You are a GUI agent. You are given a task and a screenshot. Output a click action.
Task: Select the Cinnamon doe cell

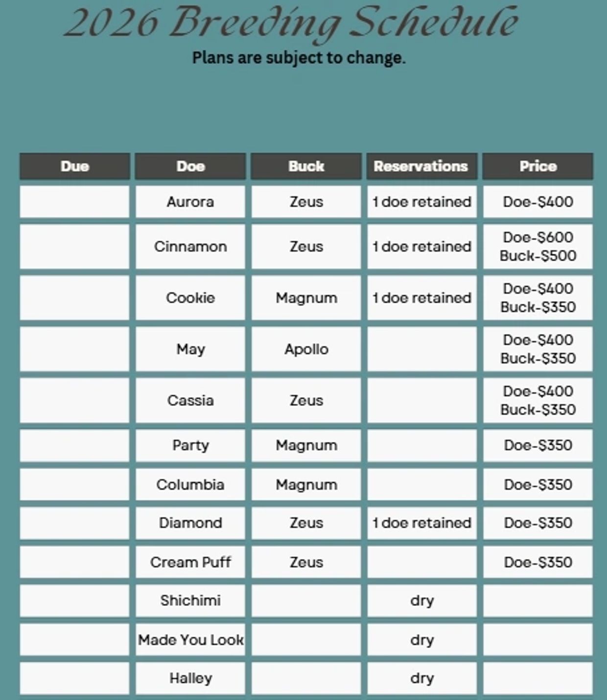tap(190, 247)
